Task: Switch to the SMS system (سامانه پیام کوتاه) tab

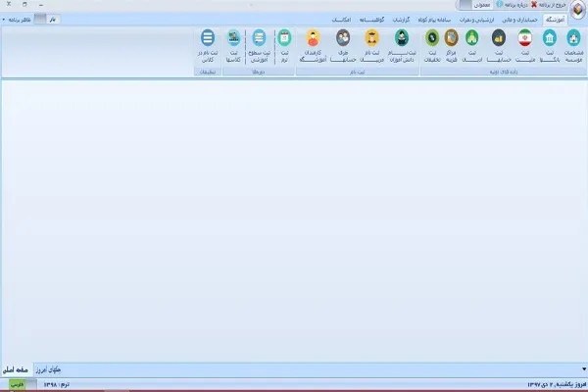Action: coord(434,20)
